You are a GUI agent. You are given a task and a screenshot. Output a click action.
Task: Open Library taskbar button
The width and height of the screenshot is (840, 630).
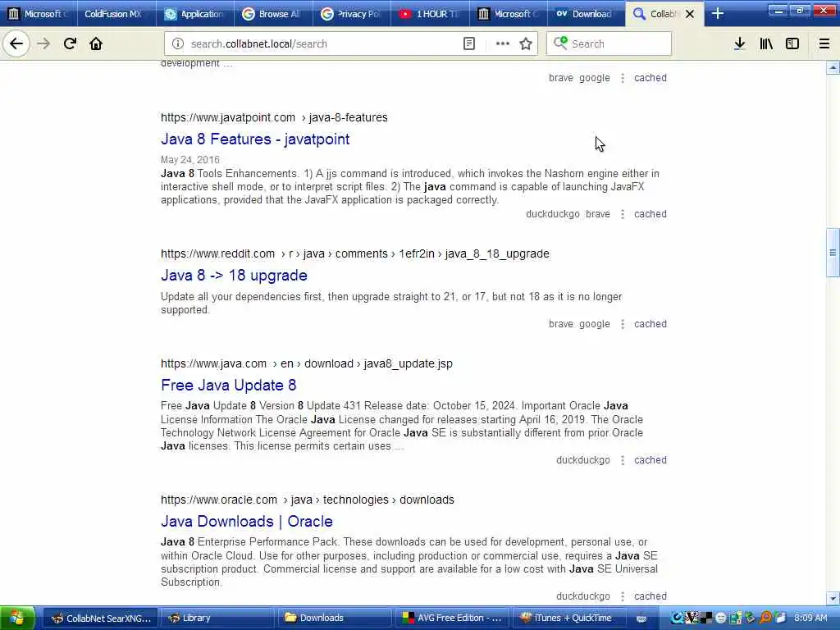click(x=217, y=619)
